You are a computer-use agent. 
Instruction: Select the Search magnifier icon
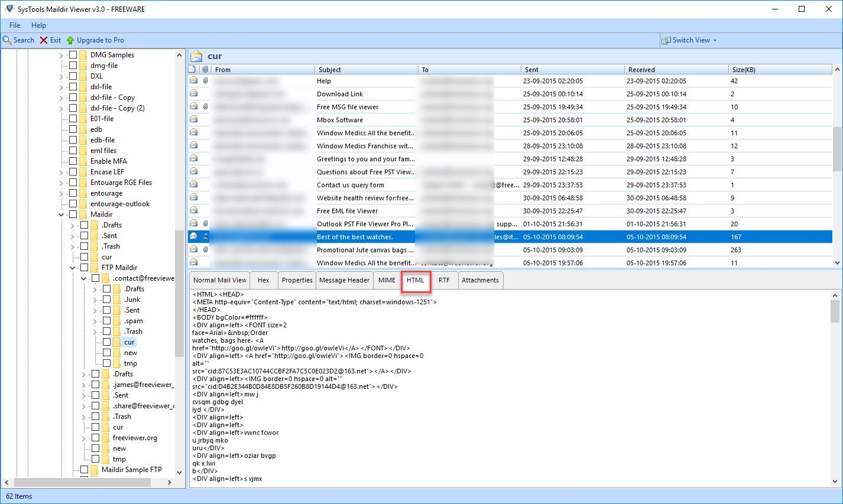pos(7,40)
